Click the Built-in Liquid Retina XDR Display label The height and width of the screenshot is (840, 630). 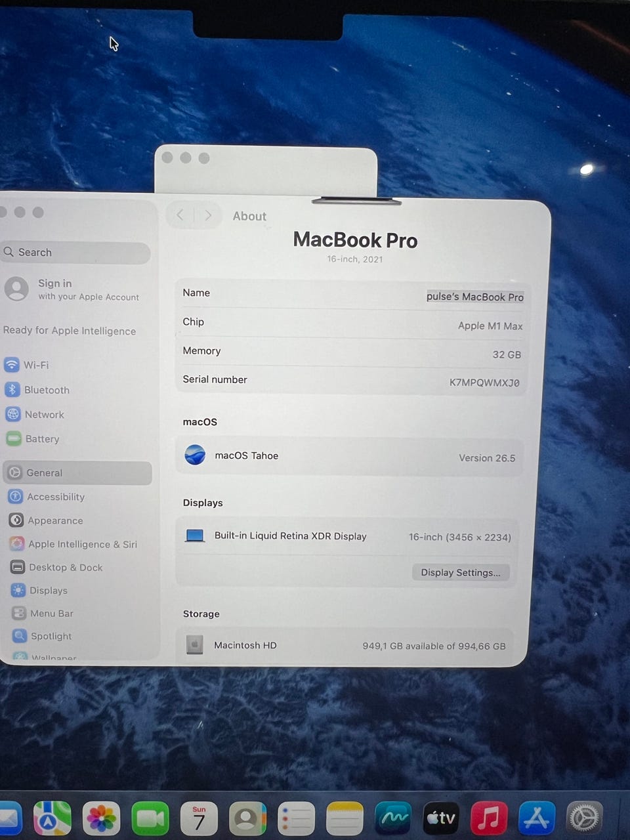pos(290,535)
